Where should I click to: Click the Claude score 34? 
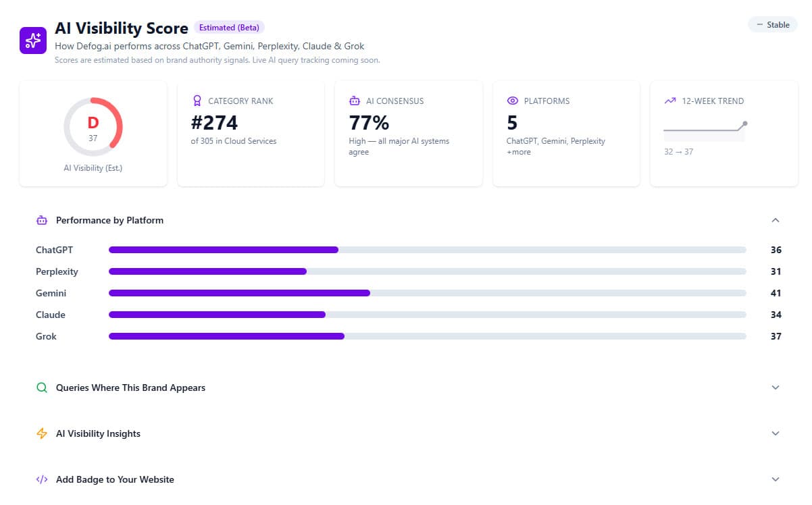coord(776,315)
